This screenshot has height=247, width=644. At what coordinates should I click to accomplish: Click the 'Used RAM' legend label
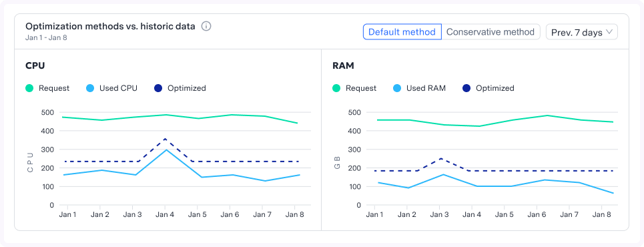click(426, 88)
